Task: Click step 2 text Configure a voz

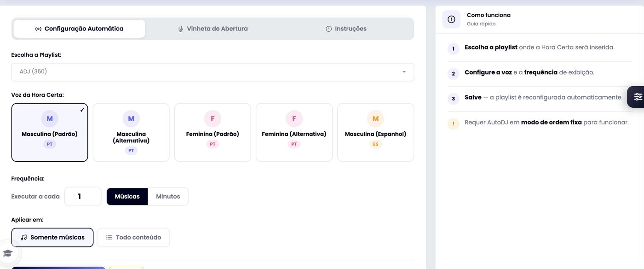Action: (488, 72)
